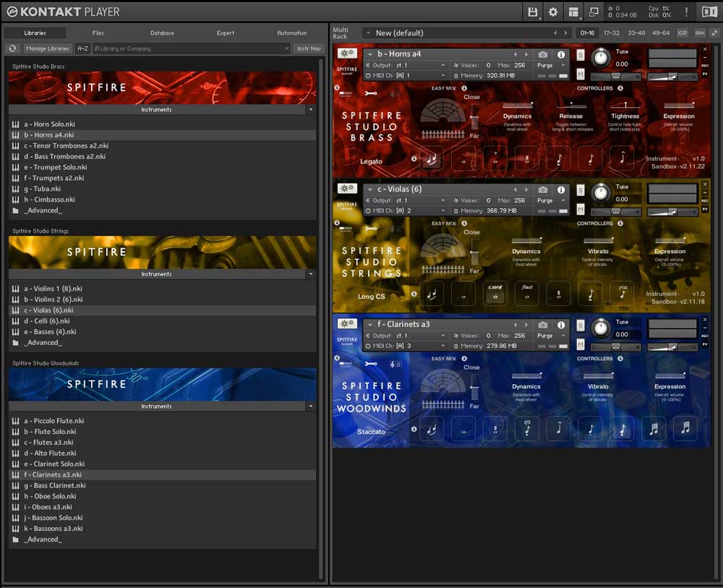Viewport: 723px width, 588px height.
Task: Click the Dynamics slider in Studio Woodwinds
Action: click(x=526, y=376)
